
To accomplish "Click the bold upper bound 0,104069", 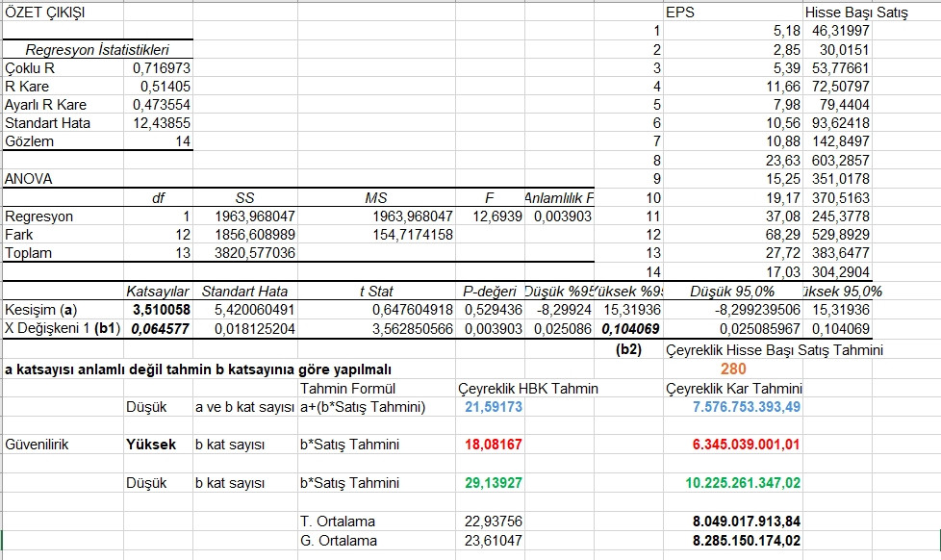I will [x=631, y=329].
